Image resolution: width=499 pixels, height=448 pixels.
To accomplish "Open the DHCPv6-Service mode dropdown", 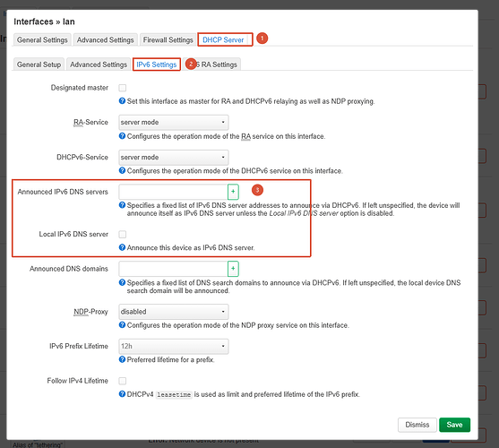I will pyautogui.click(x=174, y=157).
